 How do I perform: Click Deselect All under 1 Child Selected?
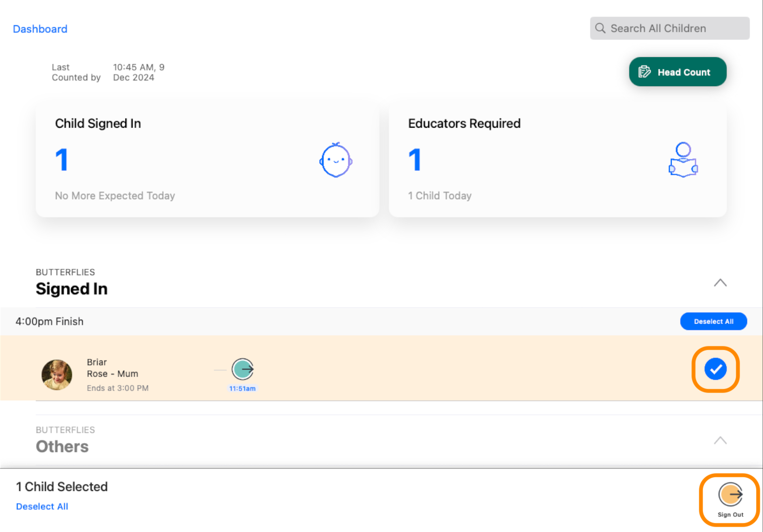tap(42, 506)
